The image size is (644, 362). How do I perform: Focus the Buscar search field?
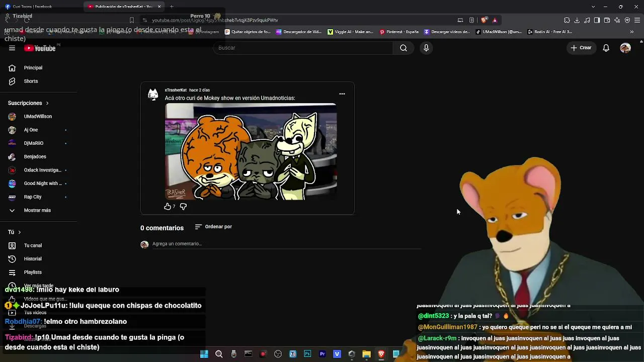click(x=303, y=48)
